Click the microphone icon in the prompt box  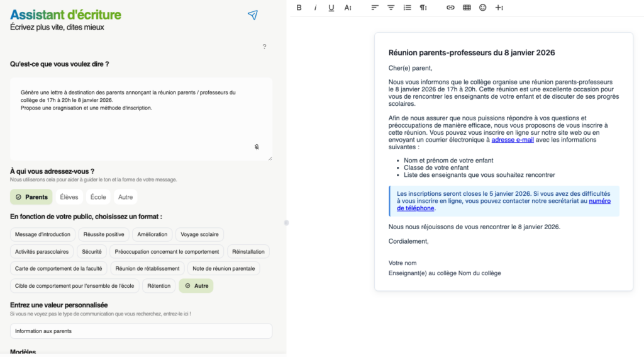pos(257,147)
